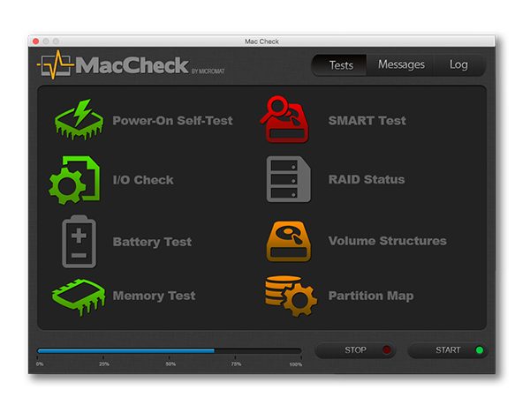Viewport: 530px width, 420px height.
Task: Click the 50% progress tick label
Action: 170,364
